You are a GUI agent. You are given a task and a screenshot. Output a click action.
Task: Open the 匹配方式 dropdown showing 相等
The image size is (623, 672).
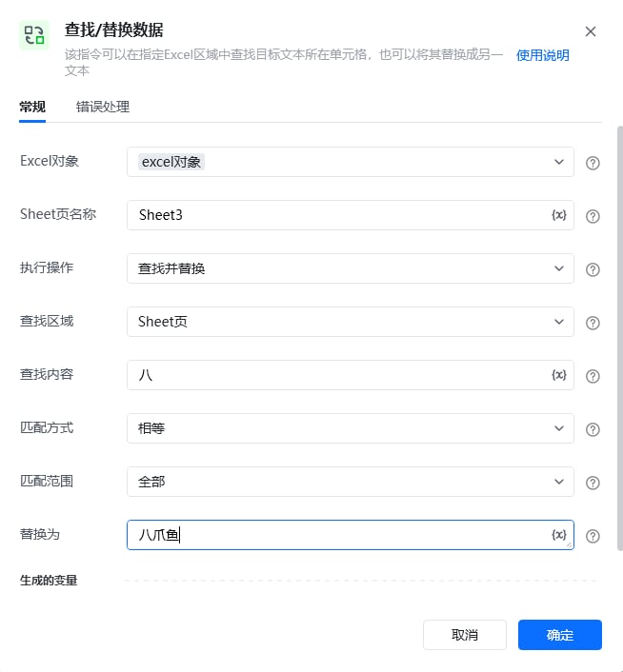[351, 428]
